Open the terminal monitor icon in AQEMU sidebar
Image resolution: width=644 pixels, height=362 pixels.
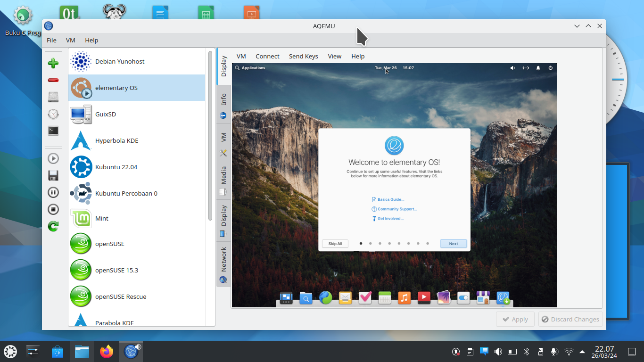[53, 131]
